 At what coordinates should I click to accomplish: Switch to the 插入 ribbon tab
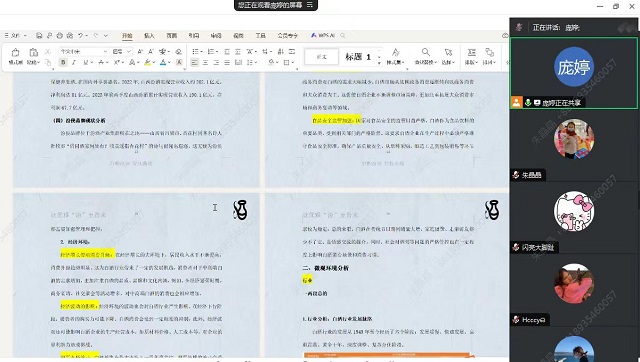point(149,36)
